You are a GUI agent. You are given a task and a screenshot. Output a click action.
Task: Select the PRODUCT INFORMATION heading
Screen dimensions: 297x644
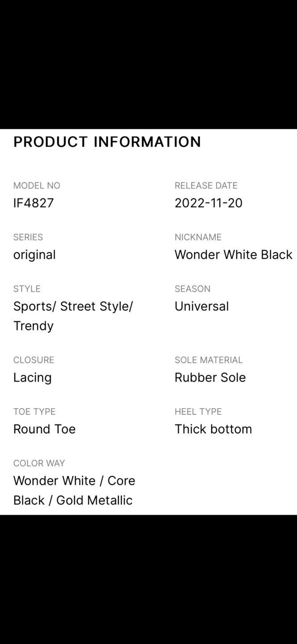107,142
